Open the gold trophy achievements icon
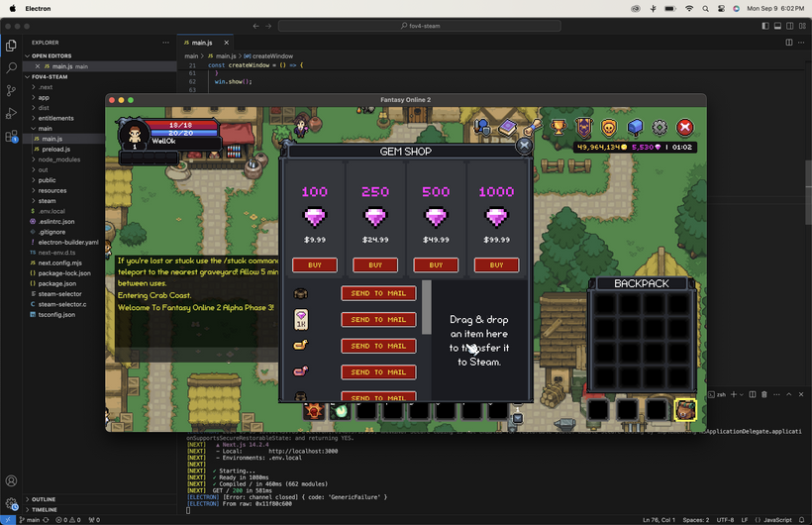The width and height of the screenshot is (812, 525). click(558, 127)
